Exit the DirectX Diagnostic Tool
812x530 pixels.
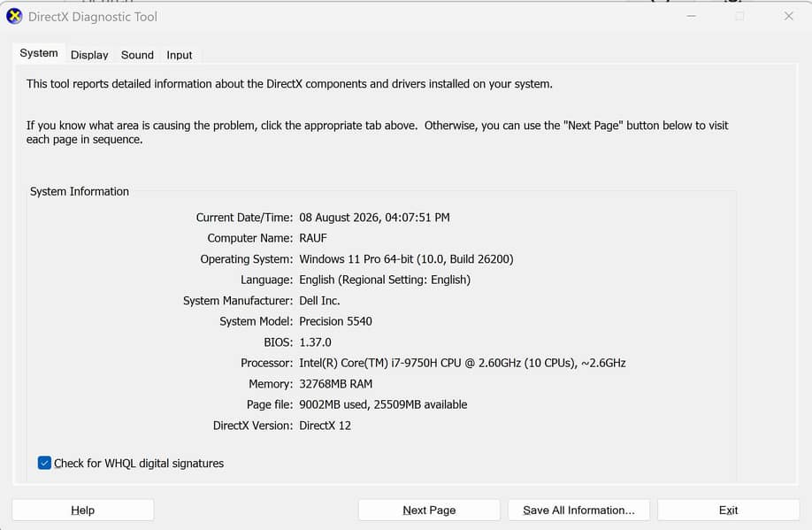tap(728, 510)
